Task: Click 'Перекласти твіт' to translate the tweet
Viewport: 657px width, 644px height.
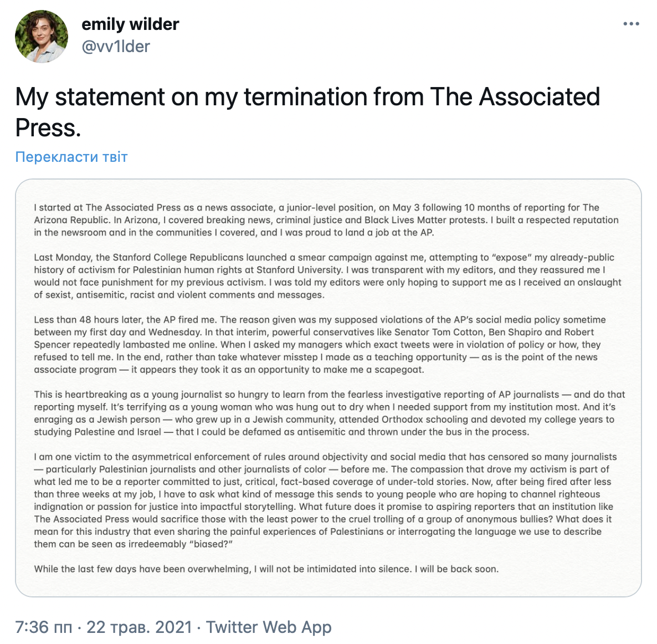Action: point(71,156)
